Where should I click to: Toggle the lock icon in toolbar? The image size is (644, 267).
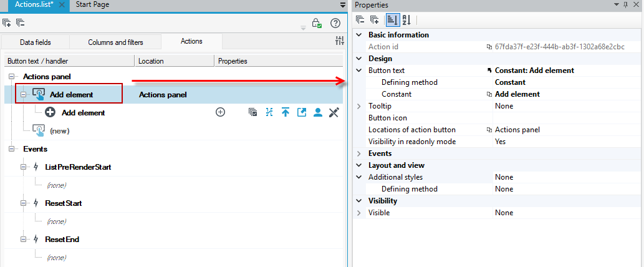(316, 23)
